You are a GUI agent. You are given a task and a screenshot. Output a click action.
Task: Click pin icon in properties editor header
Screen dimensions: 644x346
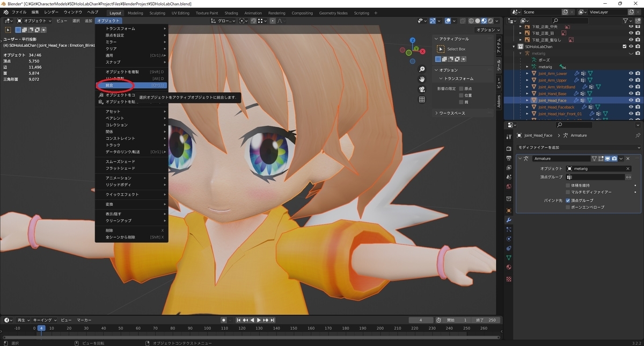tap(638, 135)
